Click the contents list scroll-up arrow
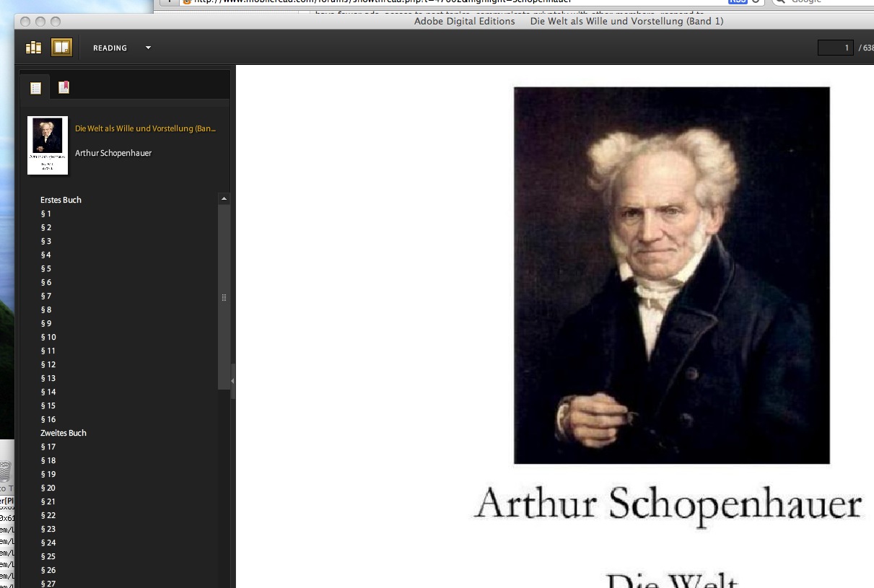The height and width of the screenshot is (588, 874). click(x=224, y=198)
